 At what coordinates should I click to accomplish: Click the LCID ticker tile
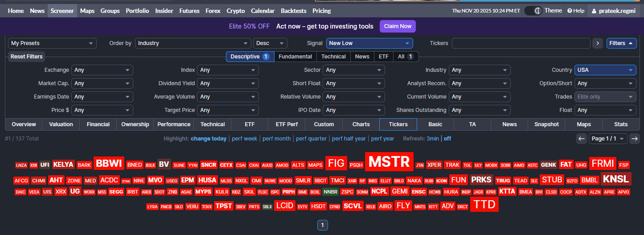[285, 206]
